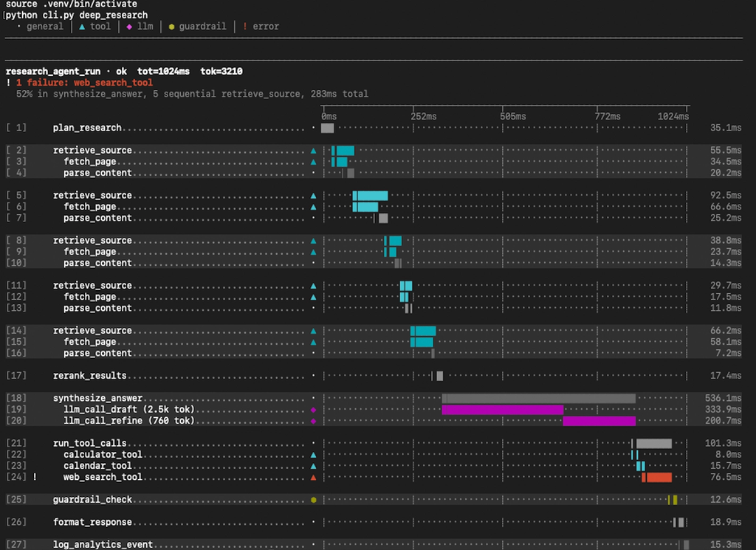Click the 536.1ms duration value

(724, 398)
